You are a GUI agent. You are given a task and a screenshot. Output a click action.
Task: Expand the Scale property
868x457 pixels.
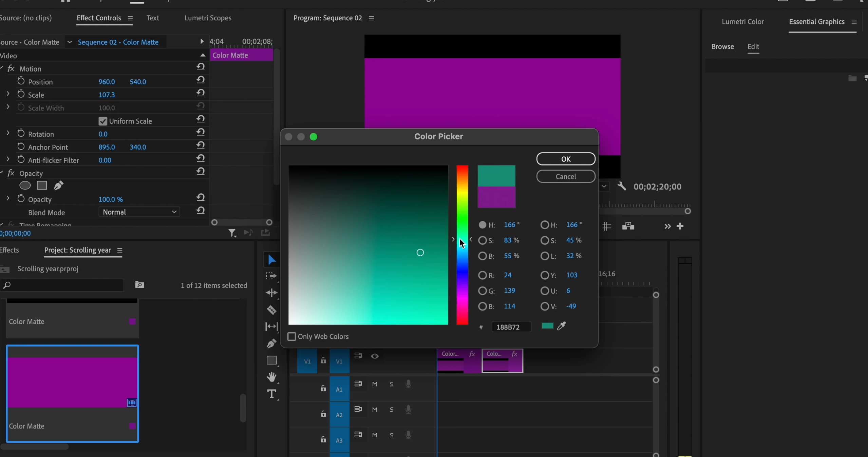8,94
